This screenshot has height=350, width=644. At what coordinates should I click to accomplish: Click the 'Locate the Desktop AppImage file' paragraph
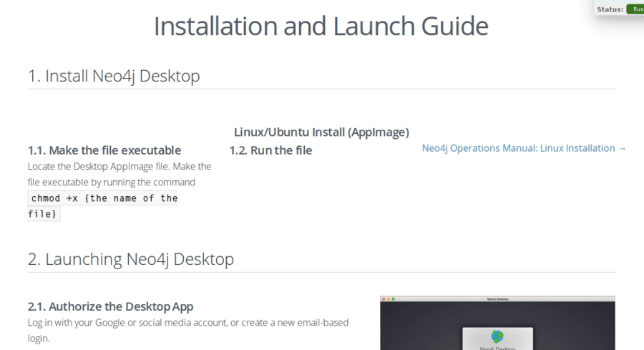click(119, 174)
